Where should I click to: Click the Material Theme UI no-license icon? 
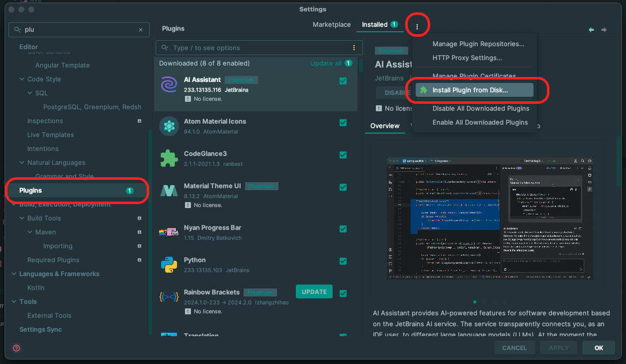pos(187,205)
